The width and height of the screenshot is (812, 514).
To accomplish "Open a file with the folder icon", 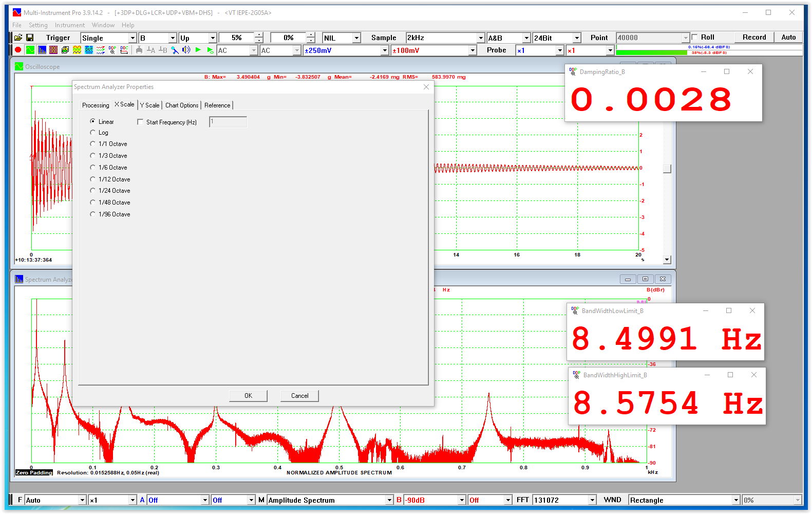I will click(x=18, y=38).
